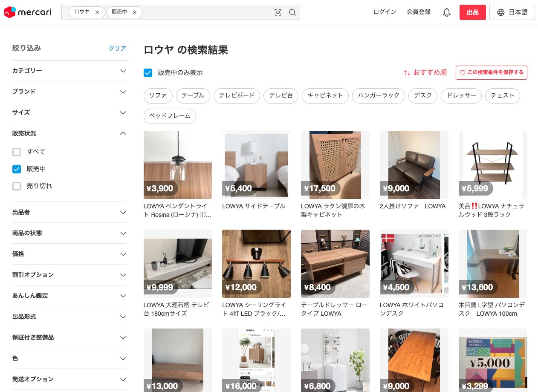This screenshot has width=538, height=392.
Task: Click the globe language icon
Action: [x=501, y=12]
